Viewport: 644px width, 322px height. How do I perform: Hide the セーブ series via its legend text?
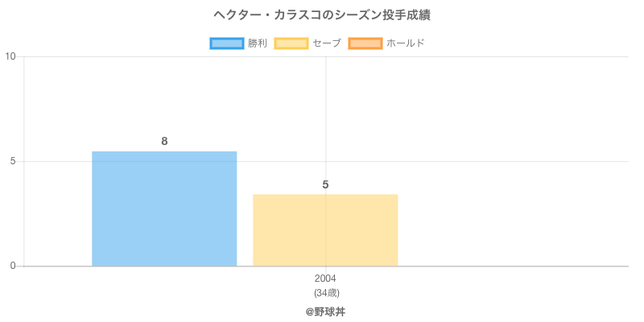pos(327,43)
